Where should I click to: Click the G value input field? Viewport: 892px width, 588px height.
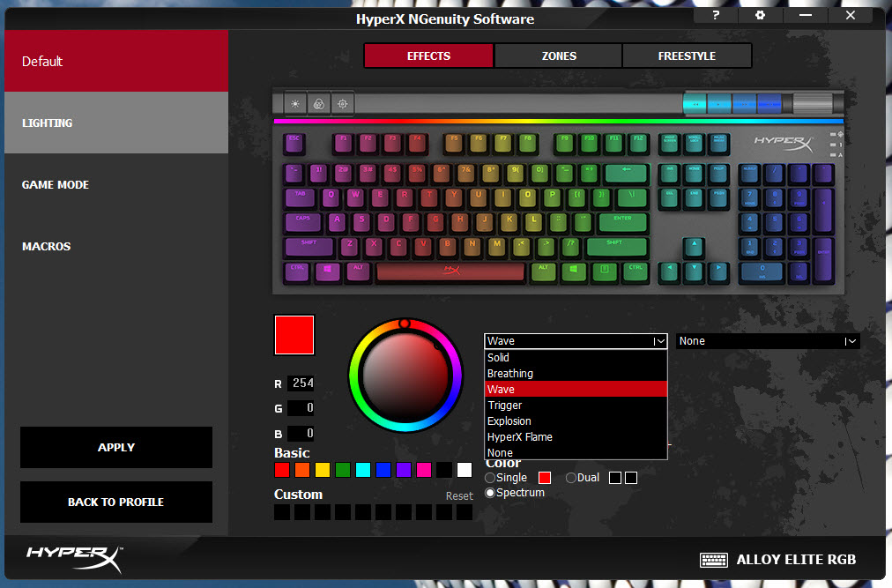coord(301,408)
